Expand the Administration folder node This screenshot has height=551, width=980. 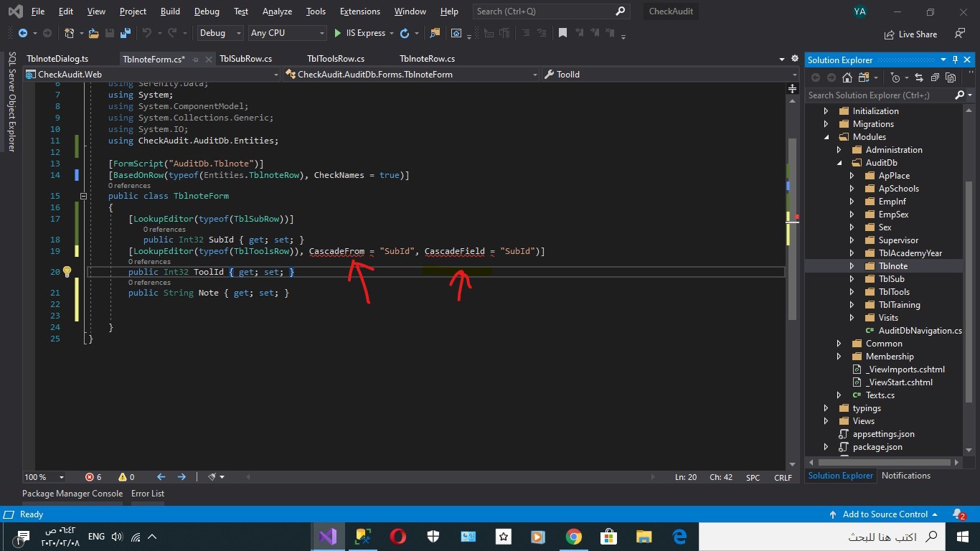838,149
